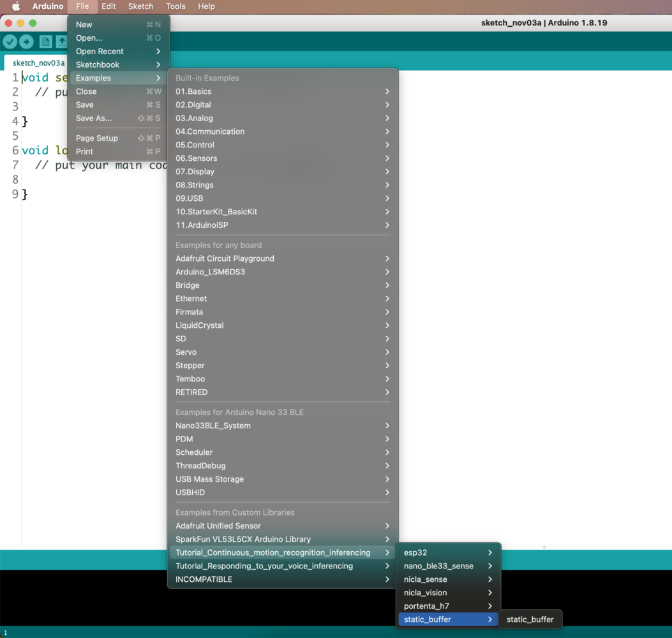Image resolution: width=672 pixels, height=638 pixels.
Task: Open the Servo examples submenu
Action: point(283,352)
